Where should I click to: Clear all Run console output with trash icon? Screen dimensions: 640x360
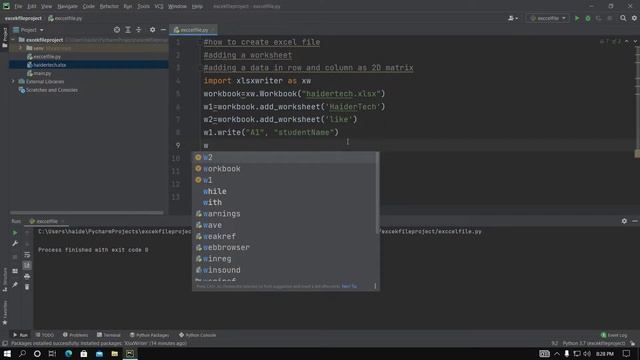27,287
